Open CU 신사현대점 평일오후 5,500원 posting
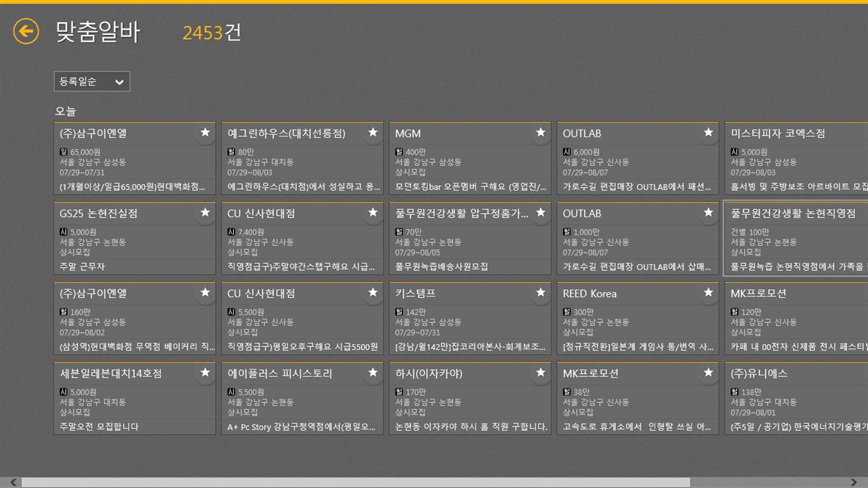This screenshot has width=868, height=488. pyautogui.click(x=302, y=319)
